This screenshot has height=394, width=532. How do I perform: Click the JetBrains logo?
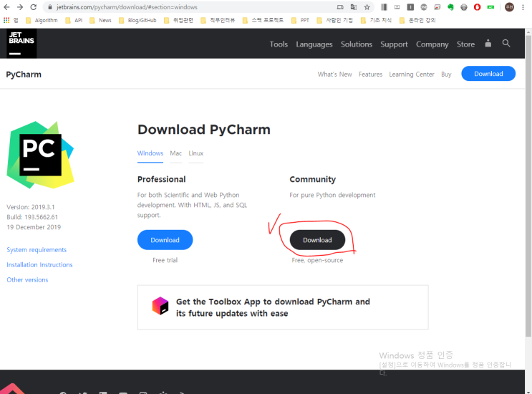coord(21,44)
